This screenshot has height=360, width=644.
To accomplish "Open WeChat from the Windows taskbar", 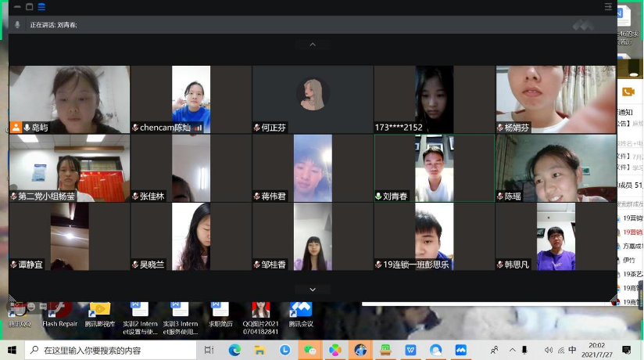I will pyautogui.click(x=310, y=350).
